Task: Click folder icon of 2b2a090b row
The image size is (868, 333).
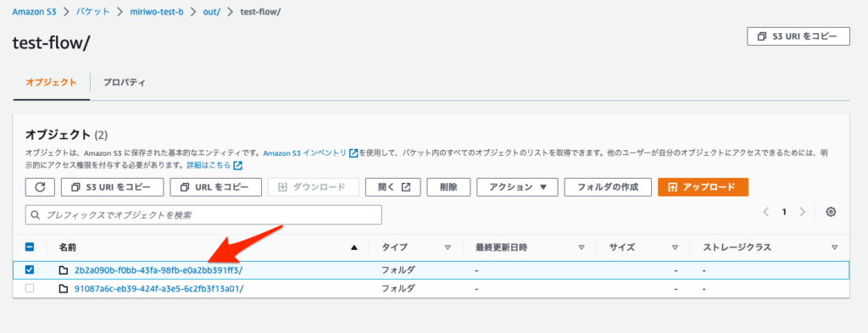Action: coord(63,270)
